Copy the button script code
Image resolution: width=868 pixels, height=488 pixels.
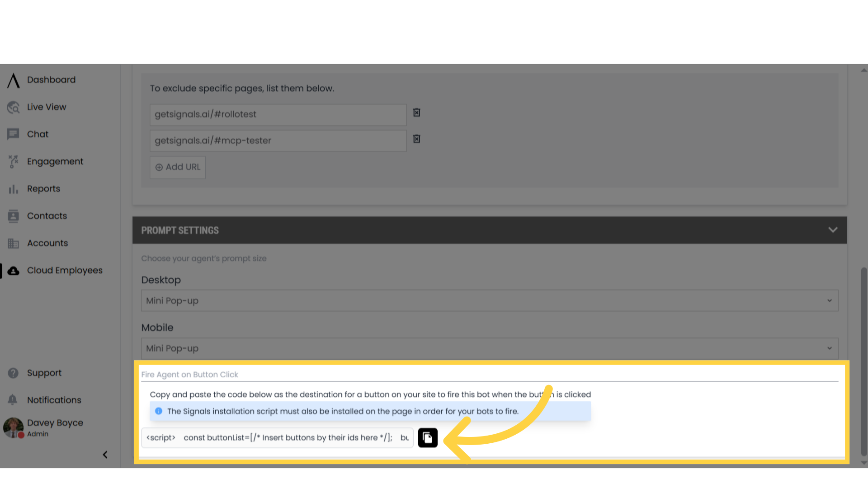428,437
